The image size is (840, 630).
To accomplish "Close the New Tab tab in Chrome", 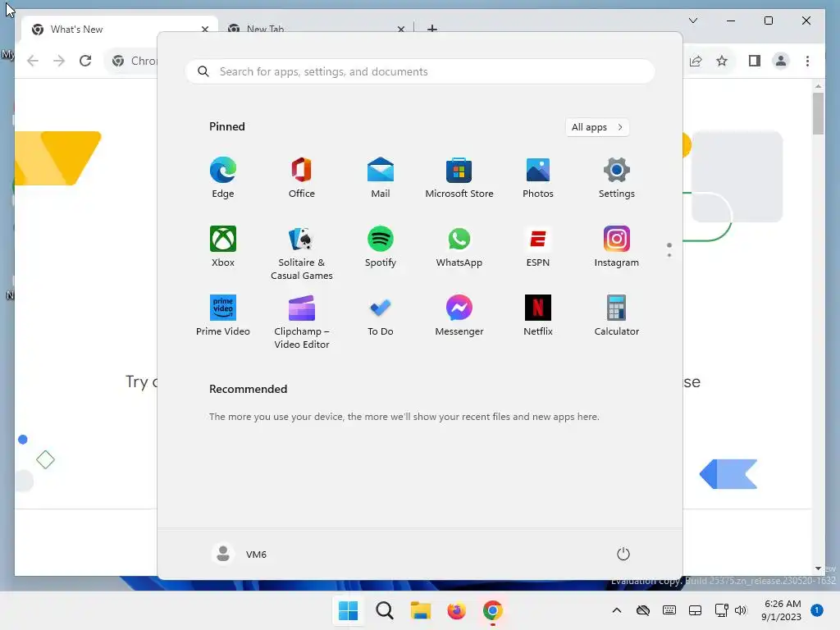I will click(400, 30).
